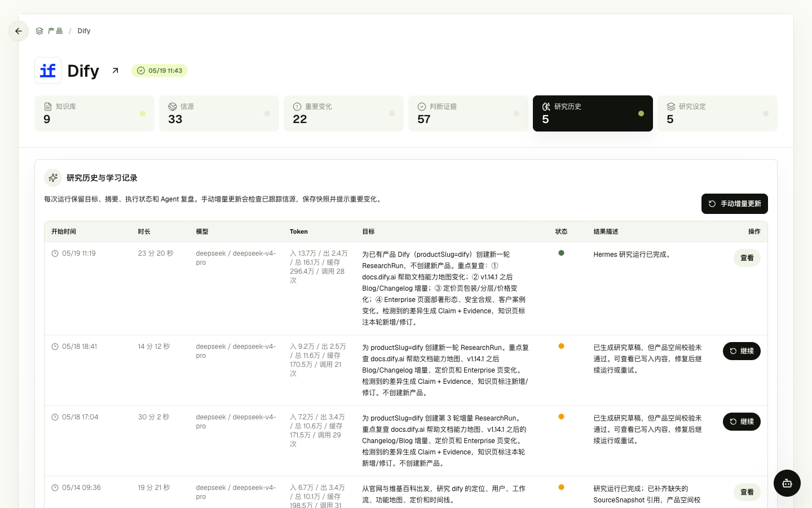Click the clock icon for 05/14 09:36
The image size is (812, 508).
click(55, 488)
